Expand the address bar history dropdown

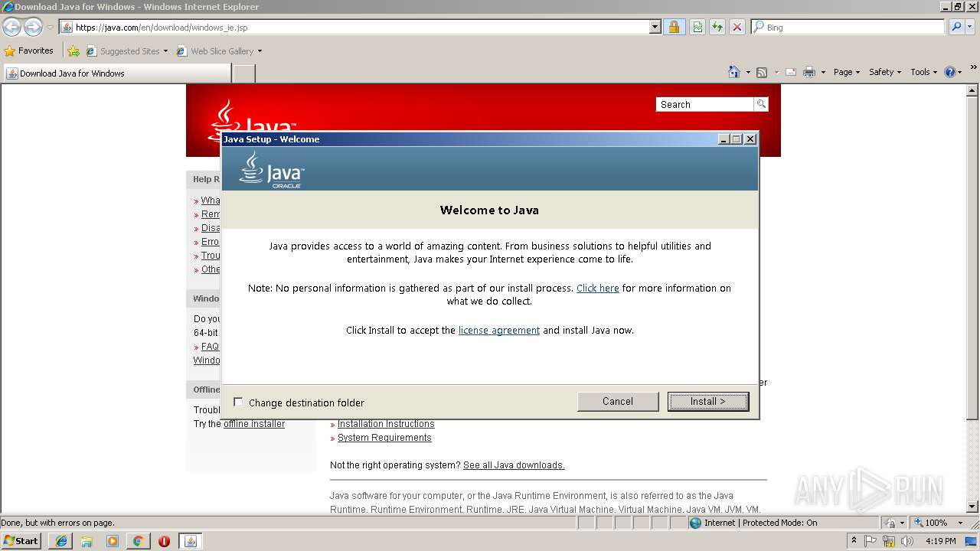(x=655, y=27)
